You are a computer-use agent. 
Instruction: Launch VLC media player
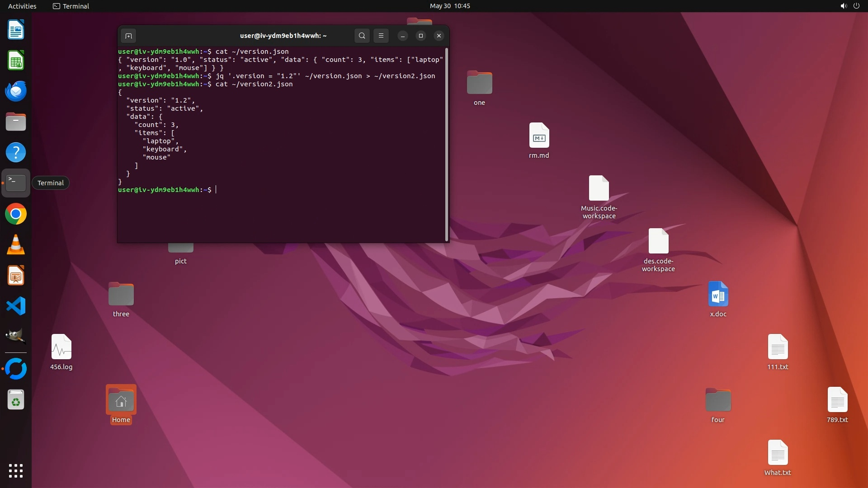pos(16,245)
